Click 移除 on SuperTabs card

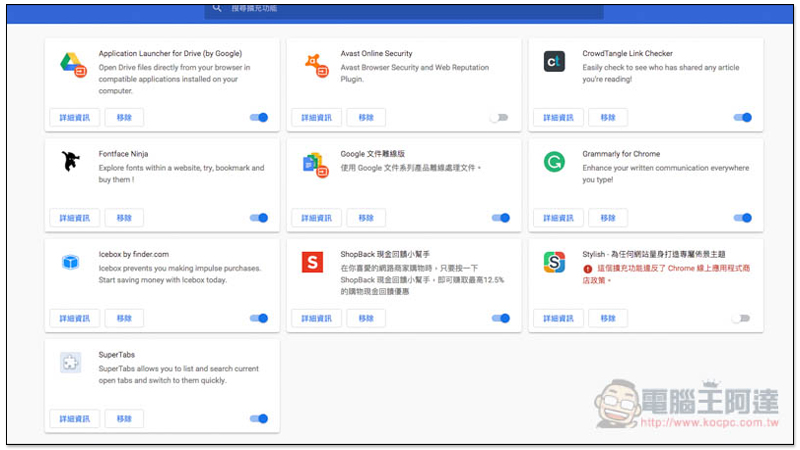coord(124,419)
